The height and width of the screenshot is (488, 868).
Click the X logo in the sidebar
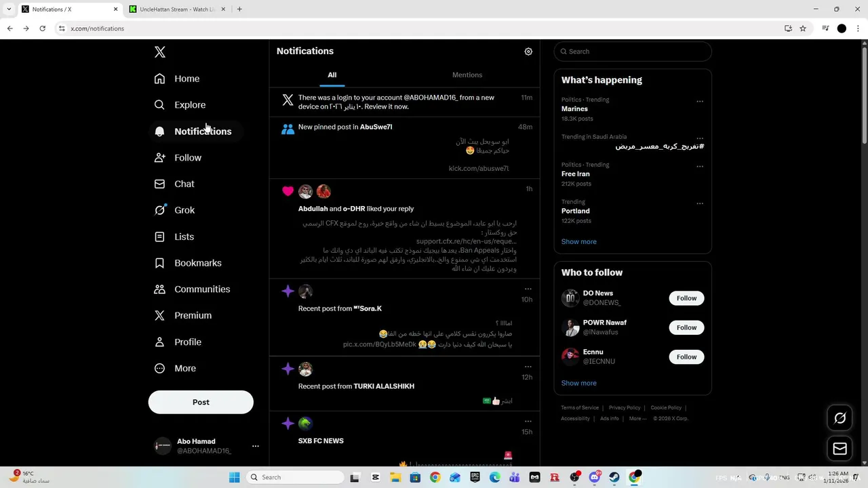tap(160, 52)
